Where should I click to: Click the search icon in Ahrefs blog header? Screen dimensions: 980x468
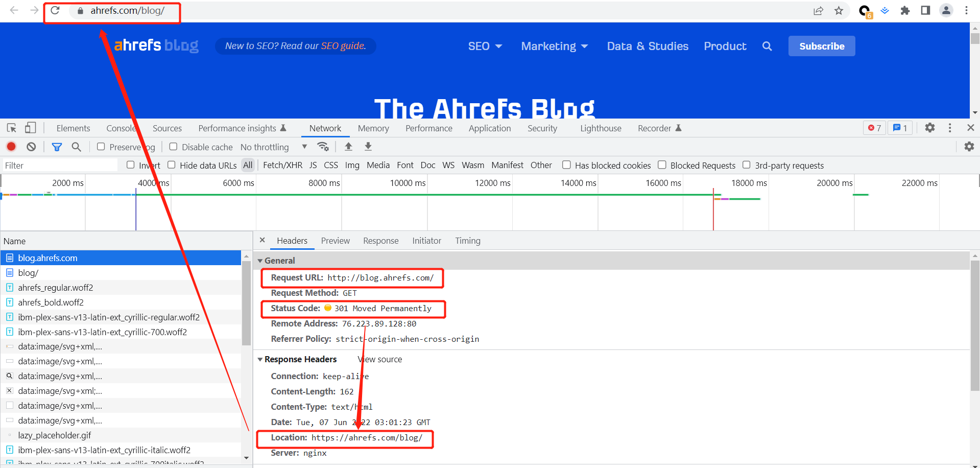pos(767,46)
